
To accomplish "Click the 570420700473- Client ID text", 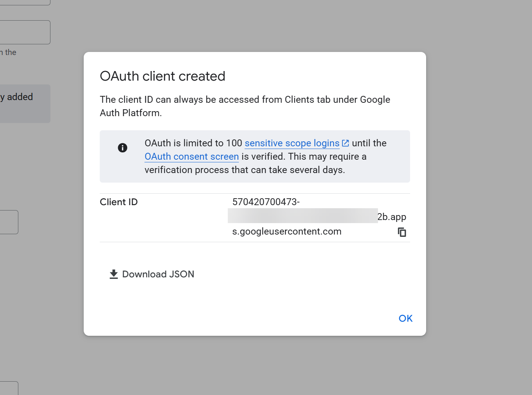I will tap(266, 202).
